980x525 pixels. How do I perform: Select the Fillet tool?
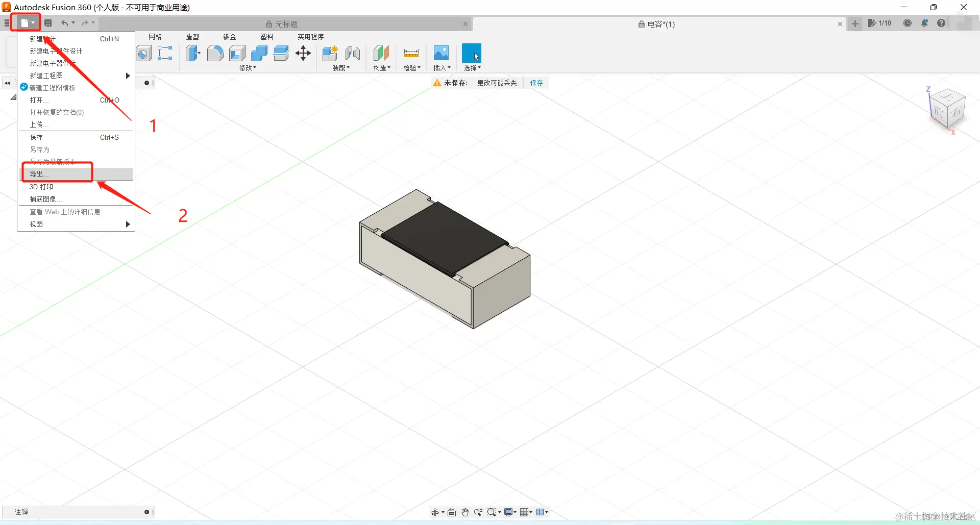click(x=215, y=53)
